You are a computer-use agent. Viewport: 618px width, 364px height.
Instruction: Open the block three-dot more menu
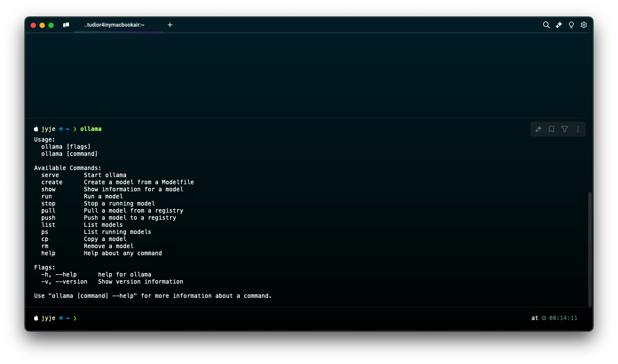(578, 129)
